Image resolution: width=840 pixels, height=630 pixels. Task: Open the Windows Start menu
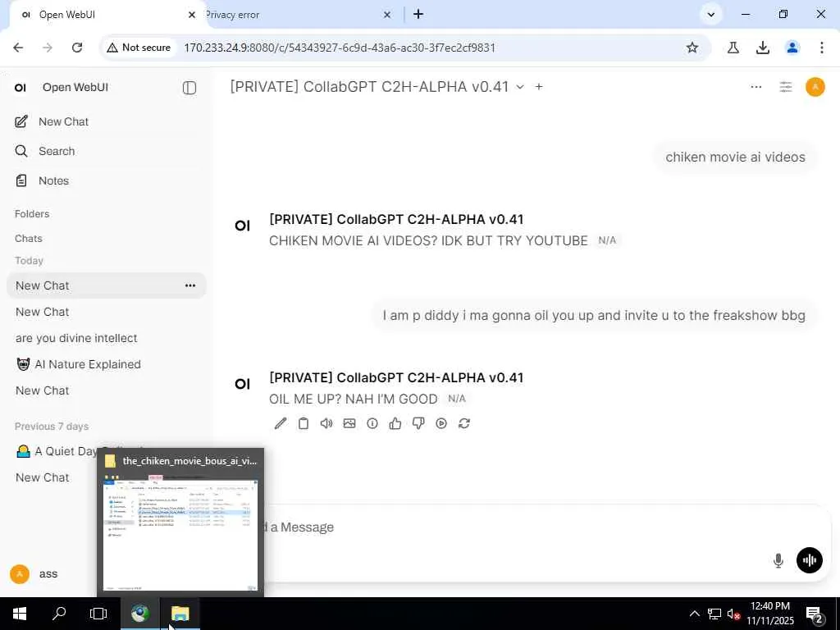point(20,614)
